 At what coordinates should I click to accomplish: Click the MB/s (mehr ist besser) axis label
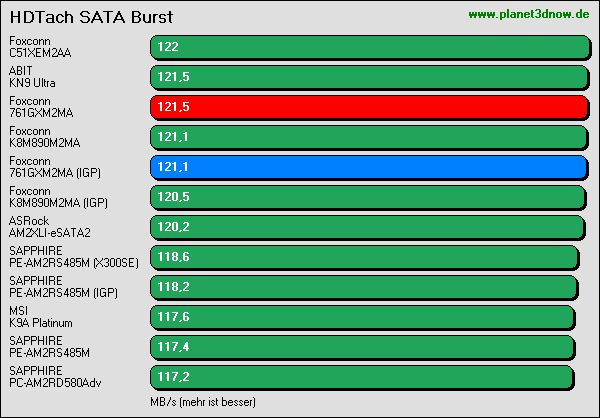point(203,402)
